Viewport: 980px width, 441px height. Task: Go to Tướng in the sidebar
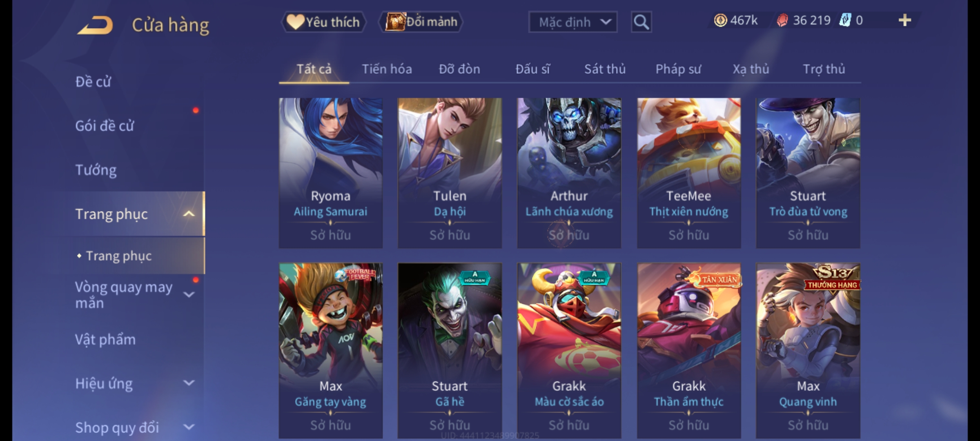click(x=96, y=170)
